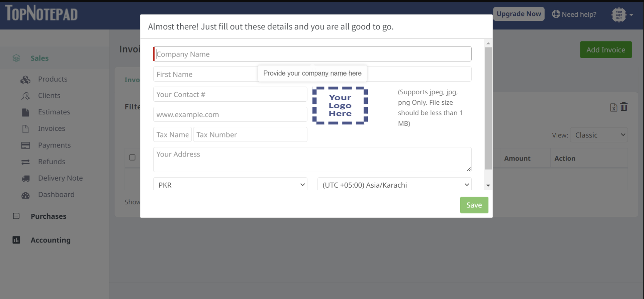Focus the Company Name field

tap(312, 54)
